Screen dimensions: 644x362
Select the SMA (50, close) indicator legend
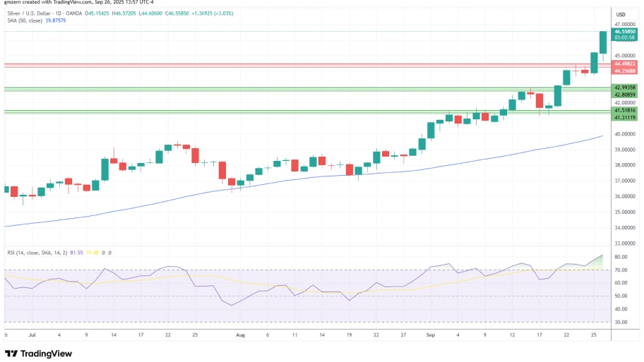(x=22, y=20)
